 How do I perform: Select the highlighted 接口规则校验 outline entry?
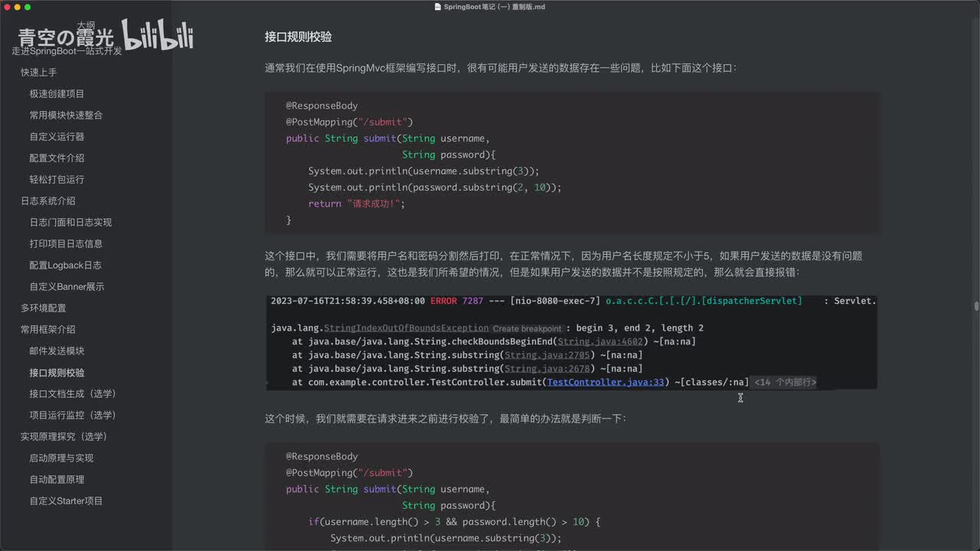57,373
